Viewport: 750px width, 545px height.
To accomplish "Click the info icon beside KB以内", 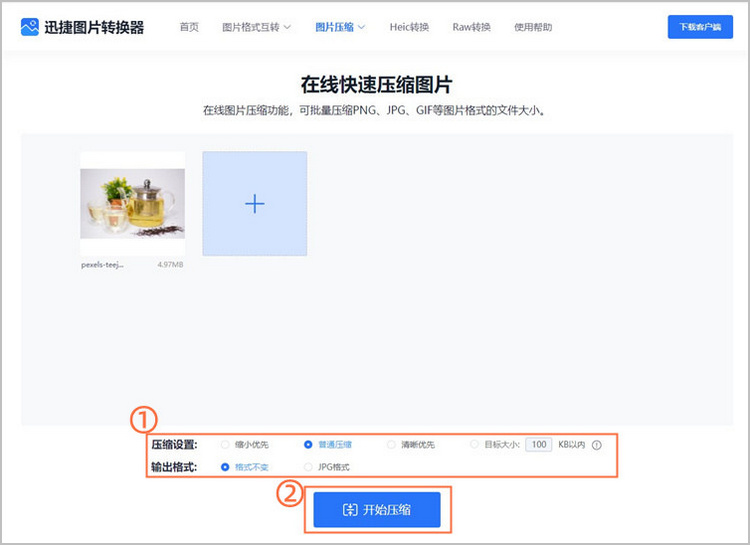I will [x=597, y=445].
